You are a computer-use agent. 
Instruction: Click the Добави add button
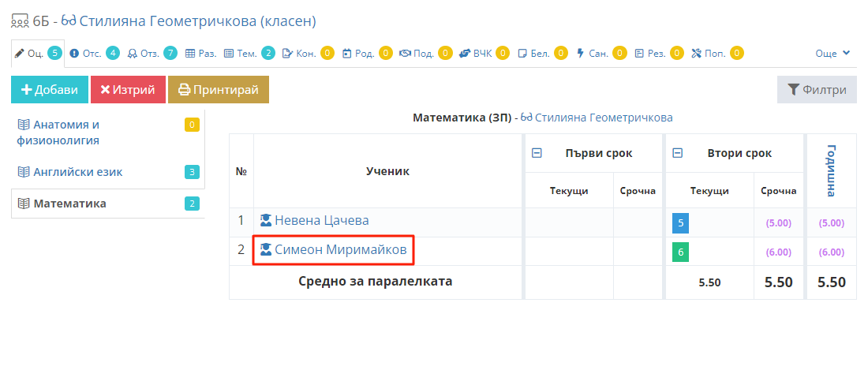[x=50, y=90]
